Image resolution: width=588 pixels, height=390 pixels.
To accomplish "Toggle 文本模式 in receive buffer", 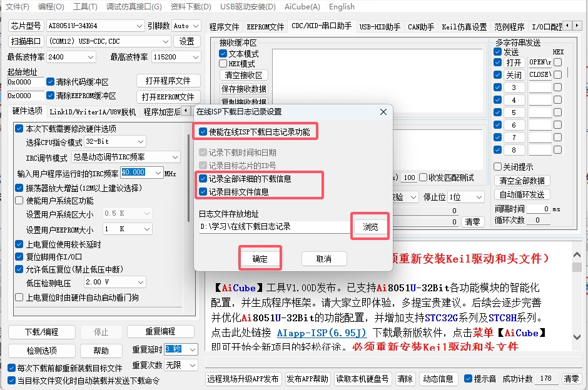I will (223, 54).
